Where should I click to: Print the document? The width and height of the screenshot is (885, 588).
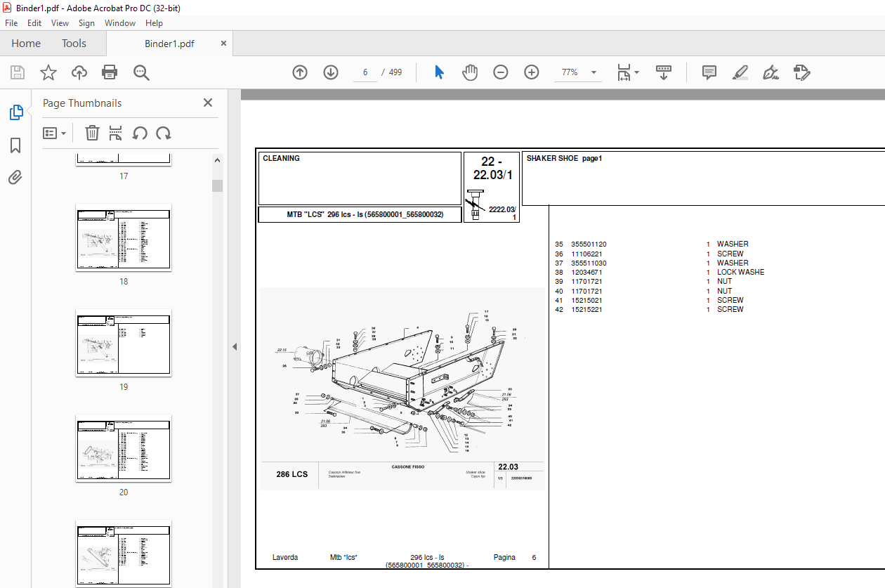[110, 72]
